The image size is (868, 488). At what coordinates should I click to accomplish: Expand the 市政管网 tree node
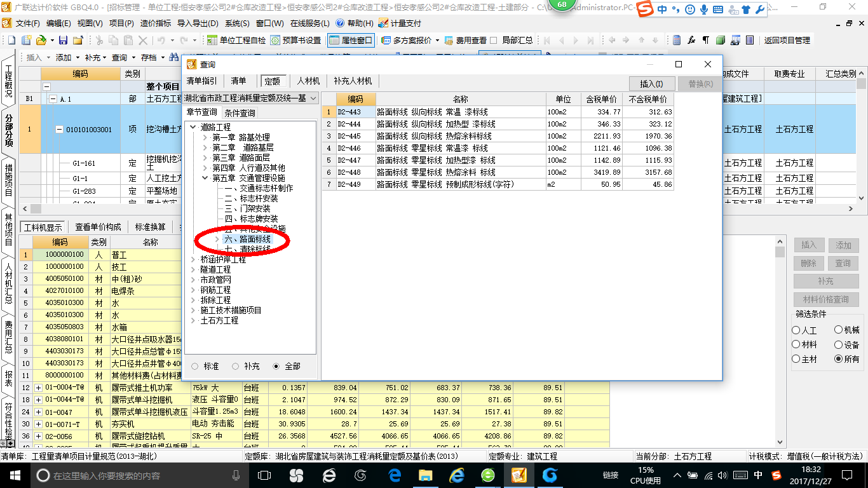pos(193,280)
